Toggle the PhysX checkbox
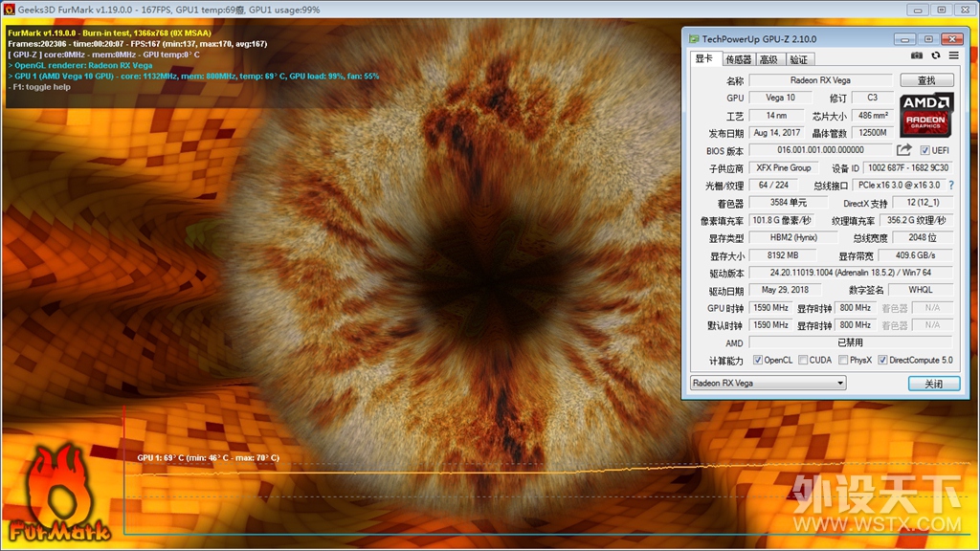This screenshot has height=551, width=980. click(x=843, y=360)
